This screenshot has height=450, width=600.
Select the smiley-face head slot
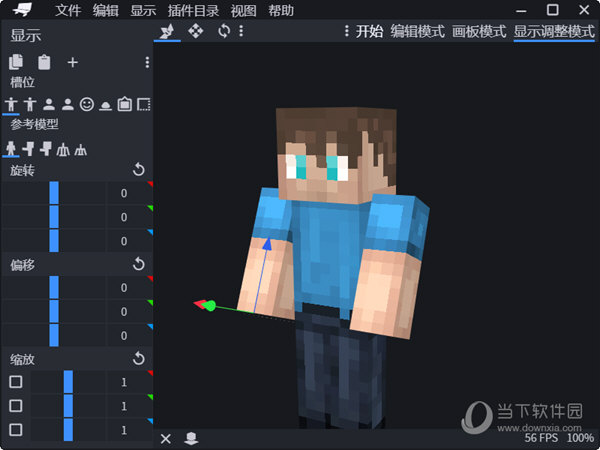coord(87,104)
